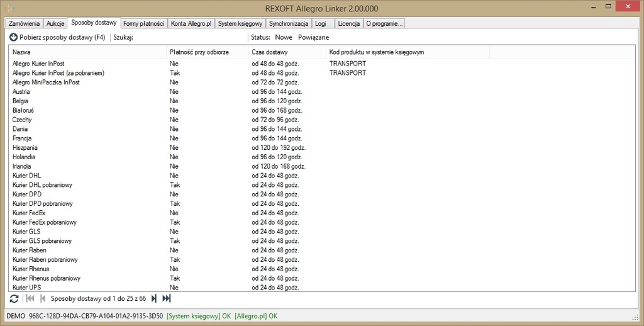Viewport: 644px width, 326px height.
Task: Select the Kurier DHL pobraniowy row
Action: point(322,185)
